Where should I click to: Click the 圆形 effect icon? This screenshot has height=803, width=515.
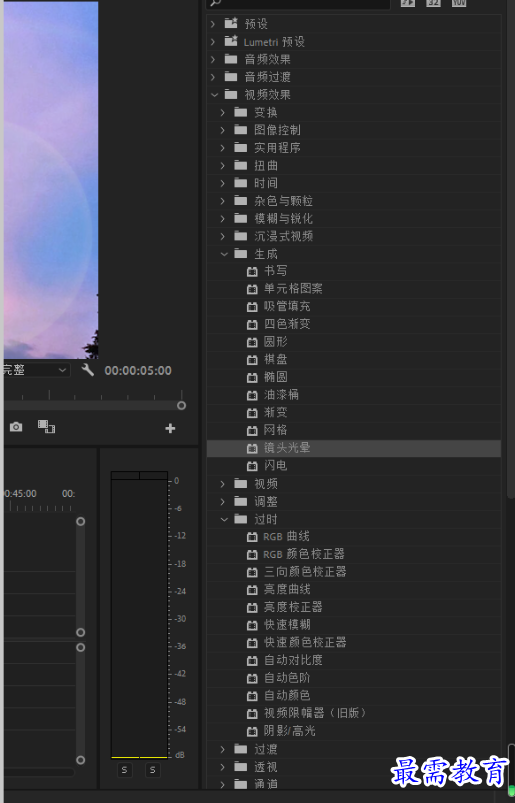coord(252,342)
